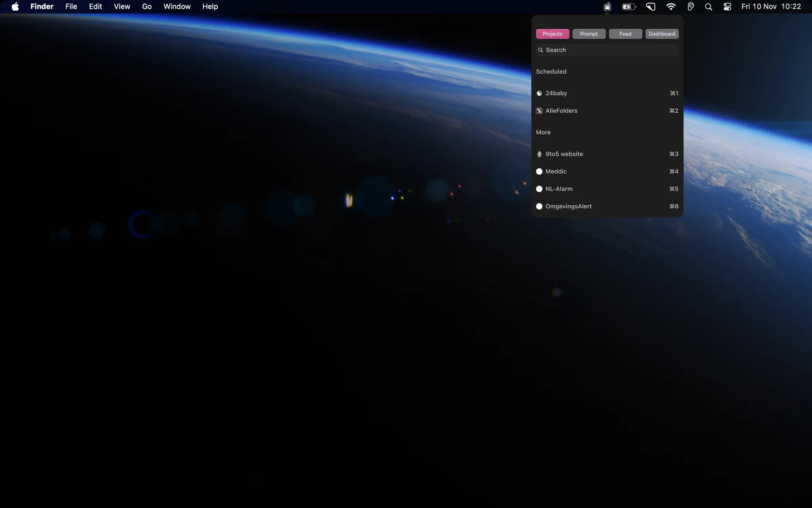Click the white circle next to NL-Alarm

[x=539, y=189]
